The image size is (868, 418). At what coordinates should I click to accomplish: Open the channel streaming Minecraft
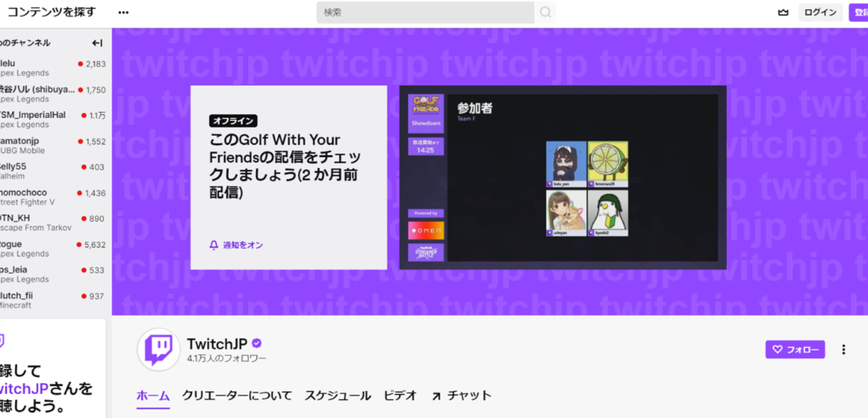[53, 300]
